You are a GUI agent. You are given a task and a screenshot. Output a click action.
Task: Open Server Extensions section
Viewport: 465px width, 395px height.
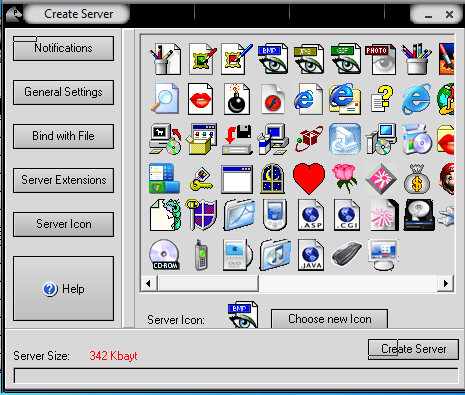[63, 180]
